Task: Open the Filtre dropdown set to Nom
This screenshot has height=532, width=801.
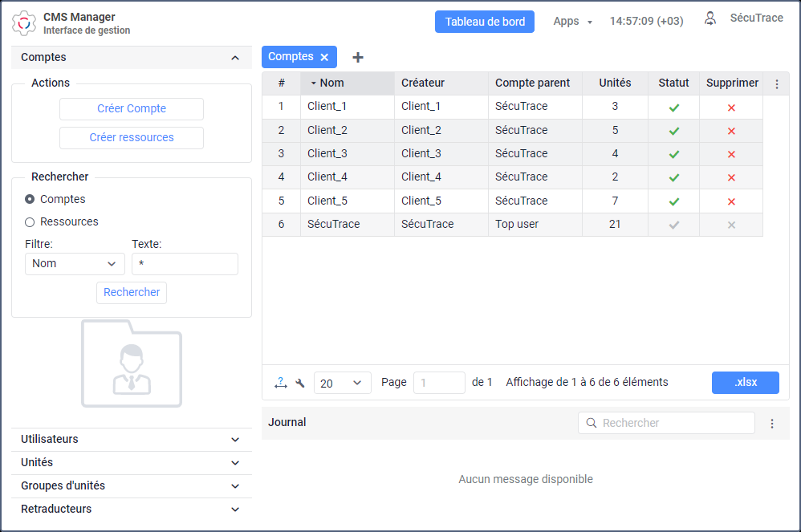Action: pos(75,264)
